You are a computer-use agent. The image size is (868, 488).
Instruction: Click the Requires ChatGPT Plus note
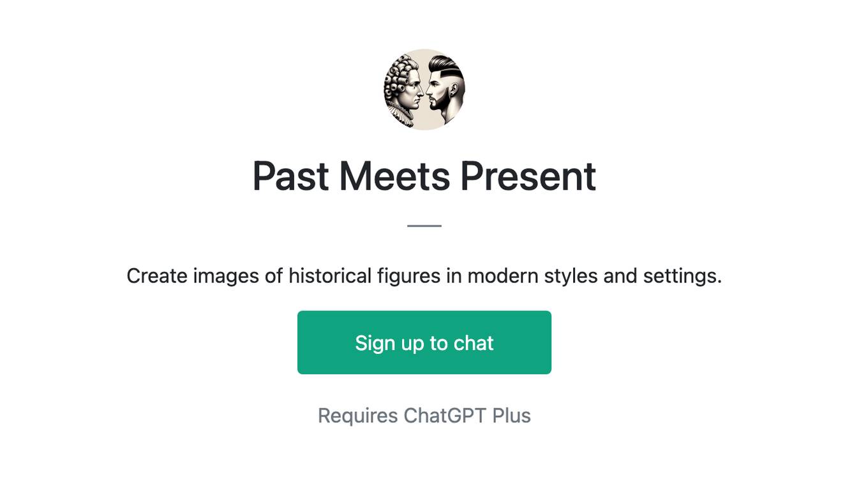pyautogui.click(x=424, y=415)
